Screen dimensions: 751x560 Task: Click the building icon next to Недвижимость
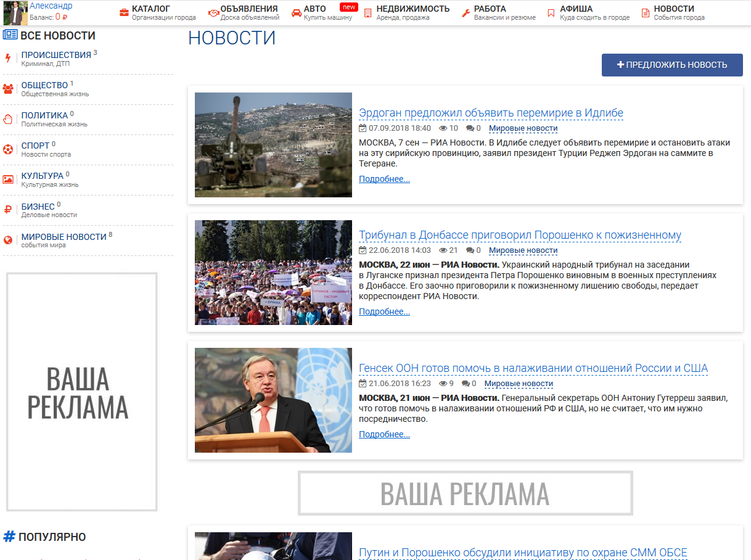pyautogui.click(x=368, y=13)
